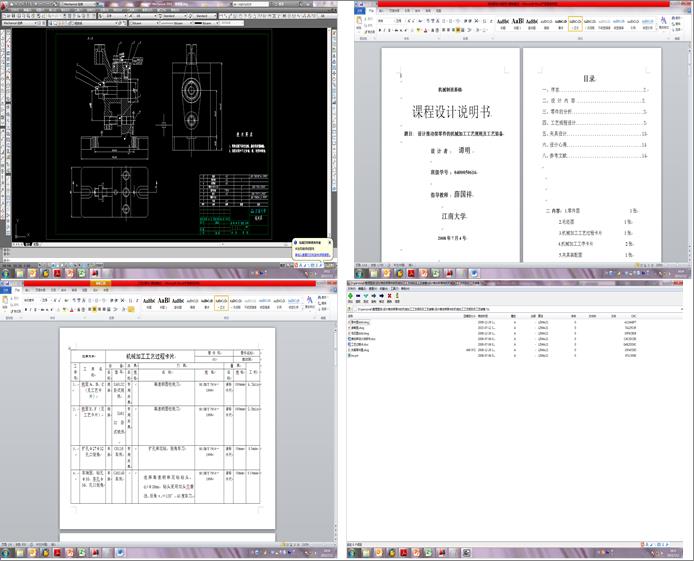Open the linetype dropdown in AutoCAD toolbar
The height and width of the screenshot is (561, 694).
click(x=176, y=23)
